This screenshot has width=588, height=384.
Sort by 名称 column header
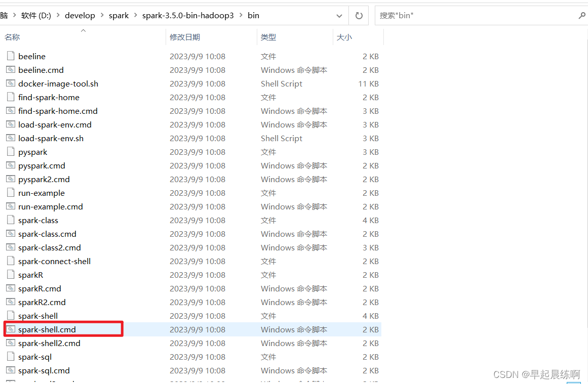12,37
